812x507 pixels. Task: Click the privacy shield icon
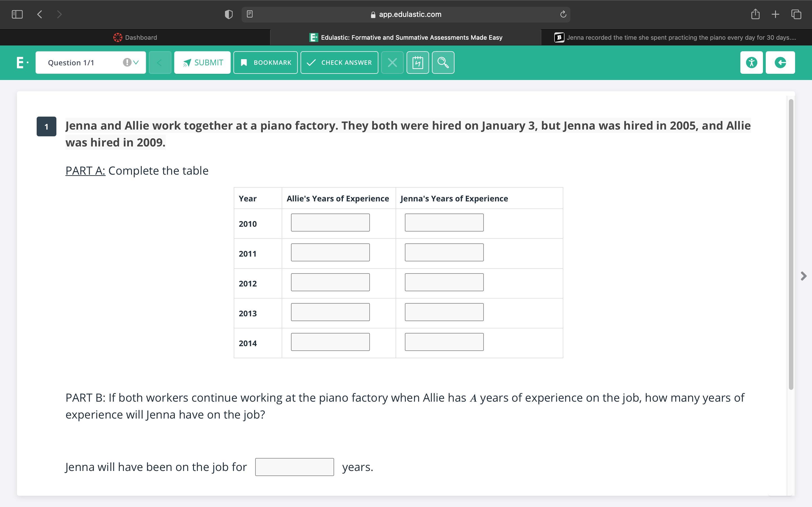click(228, 14)
